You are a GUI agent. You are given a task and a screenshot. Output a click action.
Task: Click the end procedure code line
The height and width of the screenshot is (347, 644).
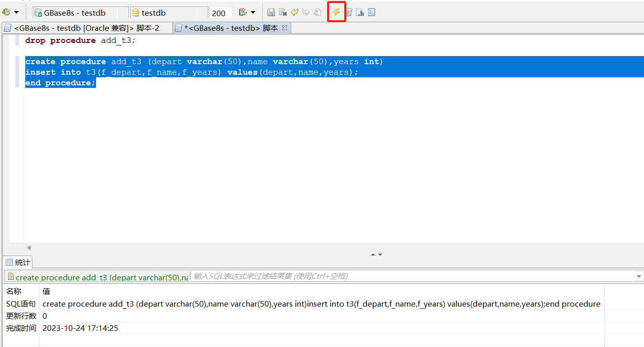[61, 83]
